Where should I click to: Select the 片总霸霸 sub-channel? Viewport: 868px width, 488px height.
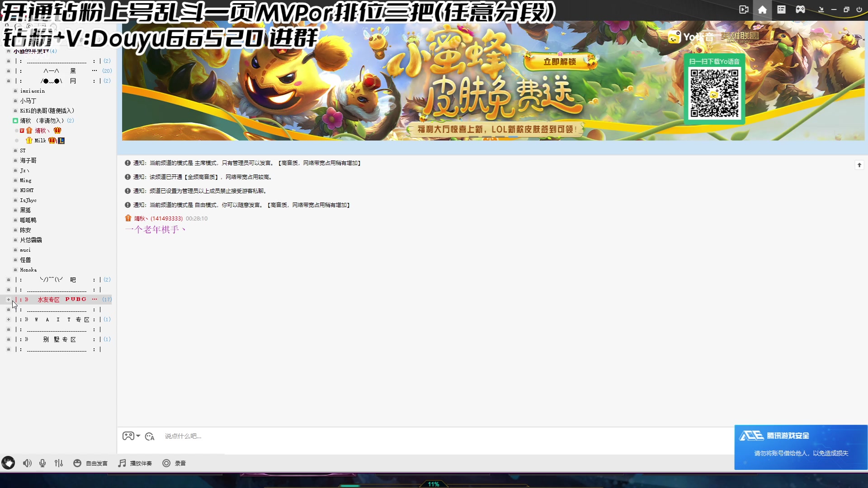pyautogui.click(x=31, y=240)
